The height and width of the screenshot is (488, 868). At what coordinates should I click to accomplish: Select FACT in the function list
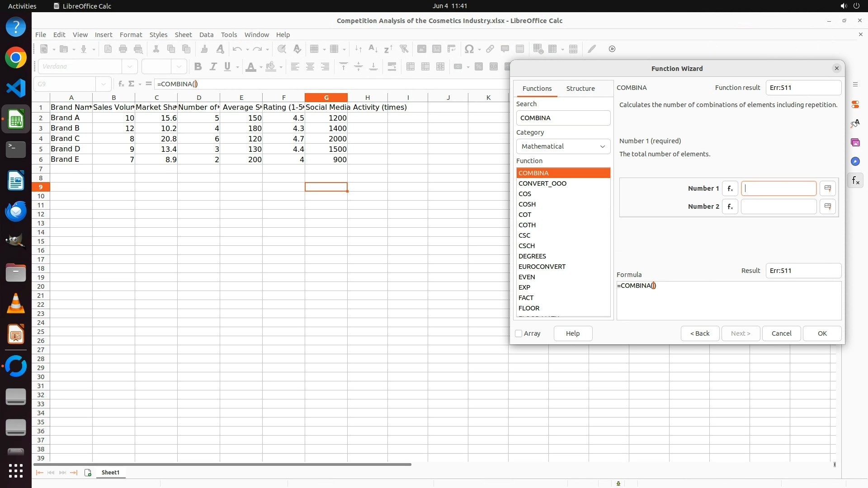coord(526,298)
